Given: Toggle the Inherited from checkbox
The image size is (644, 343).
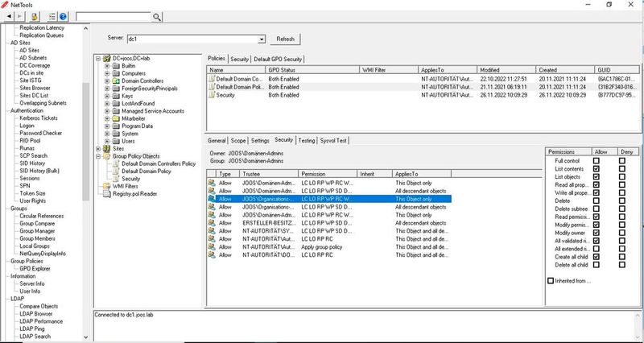Looking at the screenshot, I should point(551,281).
